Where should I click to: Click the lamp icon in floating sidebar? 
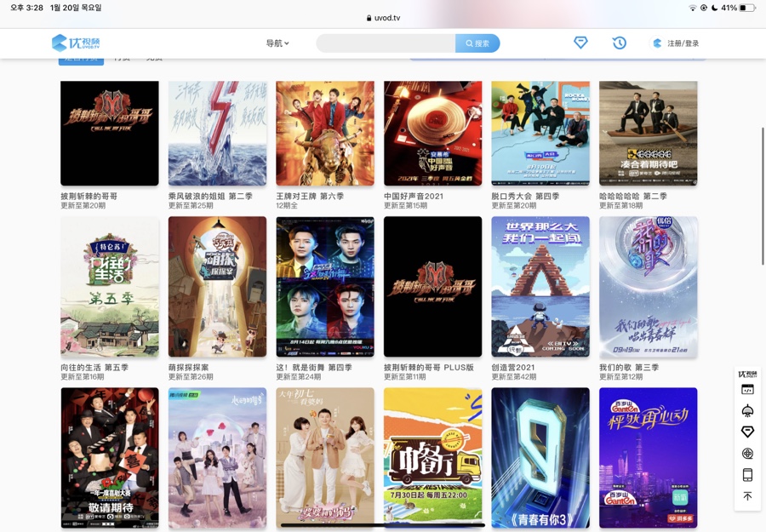(747, 411)
